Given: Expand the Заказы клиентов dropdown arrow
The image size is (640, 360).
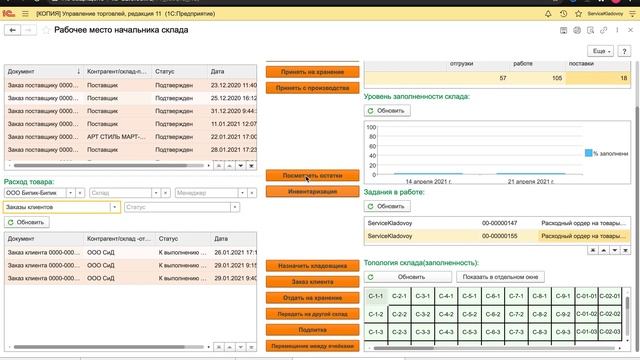Looking at the screenshot, I should coord(114,207).
